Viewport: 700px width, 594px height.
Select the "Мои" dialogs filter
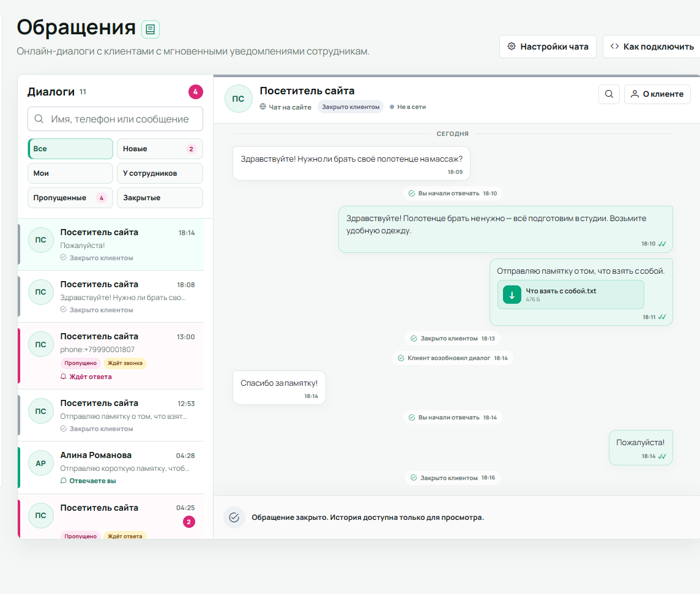pos(70,173)
